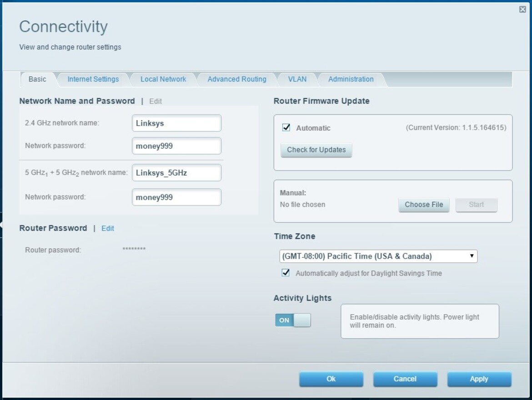Open the Administration tab
The image size is (532, 400).
[351, 80]
